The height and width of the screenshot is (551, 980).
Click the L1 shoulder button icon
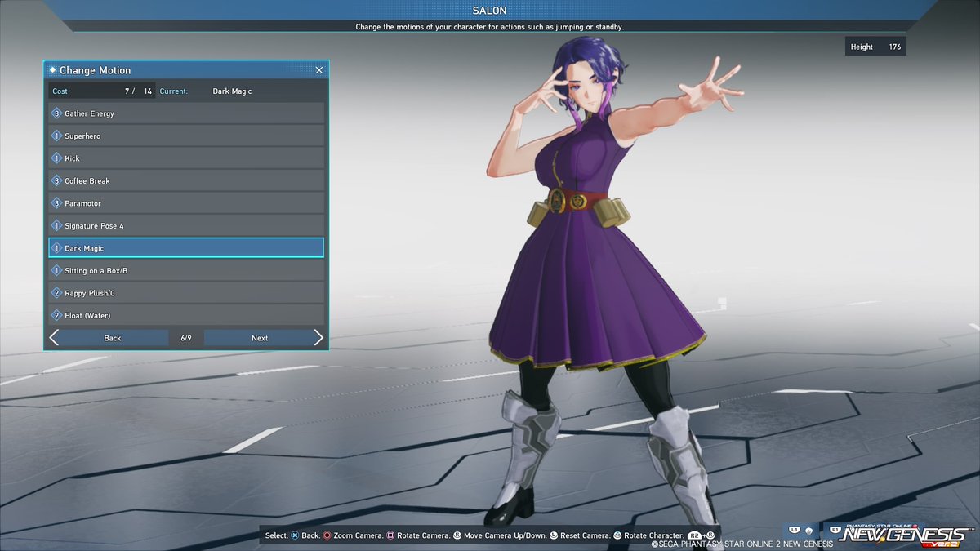793,530
